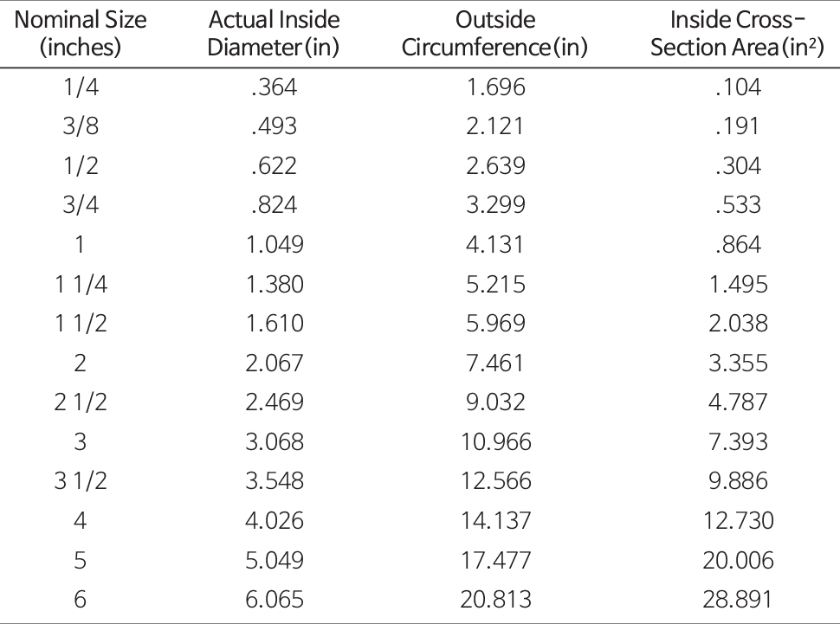Select the .533 cross-section area cell
840x624 pixels.
pyautogui.click(x=739, y=205)
